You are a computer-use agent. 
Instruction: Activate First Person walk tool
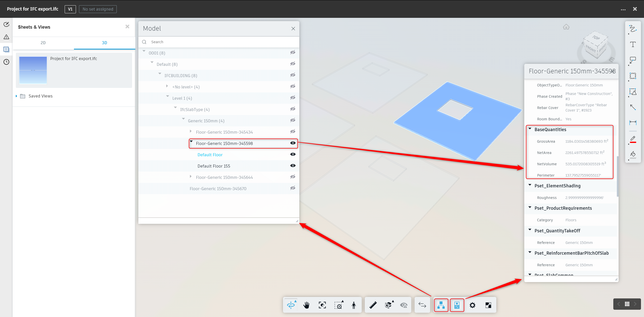pos(354,305)
